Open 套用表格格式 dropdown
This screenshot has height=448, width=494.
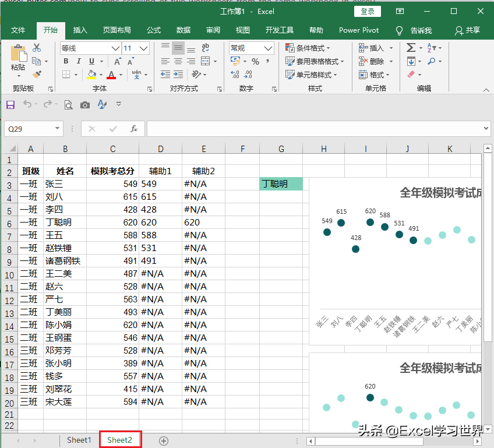pyautogui.click(x=315, y=61)
